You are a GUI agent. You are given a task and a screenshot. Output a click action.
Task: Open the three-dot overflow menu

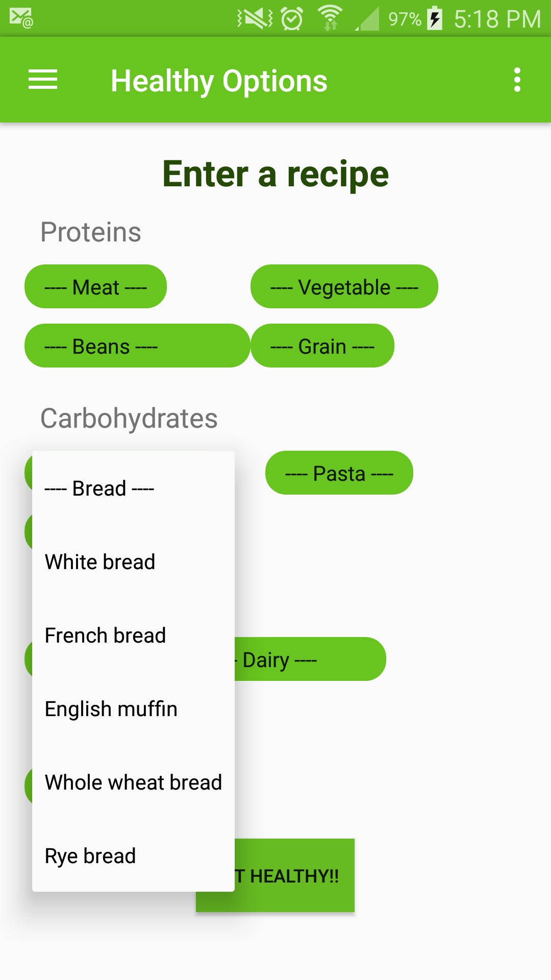click(x=517, y=80)
